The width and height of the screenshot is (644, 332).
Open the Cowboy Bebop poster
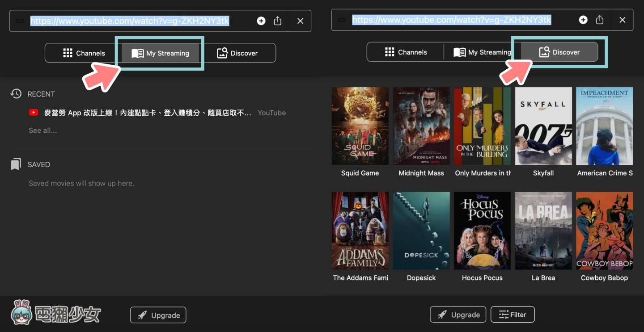[x=604, y=231]
